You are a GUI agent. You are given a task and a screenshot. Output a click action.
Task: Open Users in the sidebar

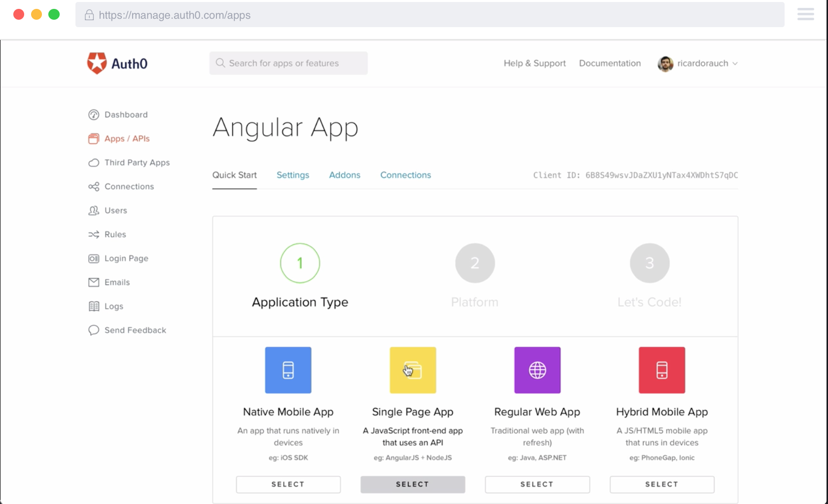tap(116, 211)
